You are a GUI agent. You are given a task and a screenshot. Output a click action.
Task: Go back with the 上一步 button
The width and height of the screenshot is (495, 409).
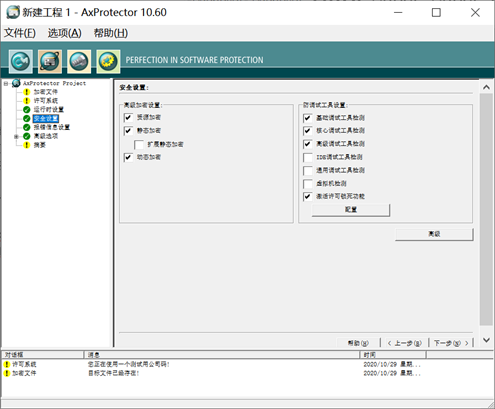(405, 343)
